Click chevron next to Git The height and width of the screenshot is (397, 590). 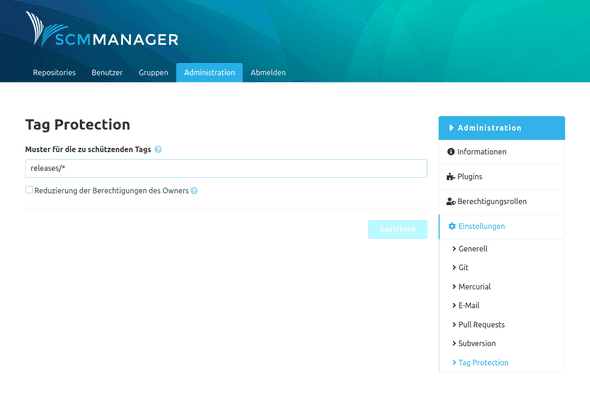click(x=454, y=268)
